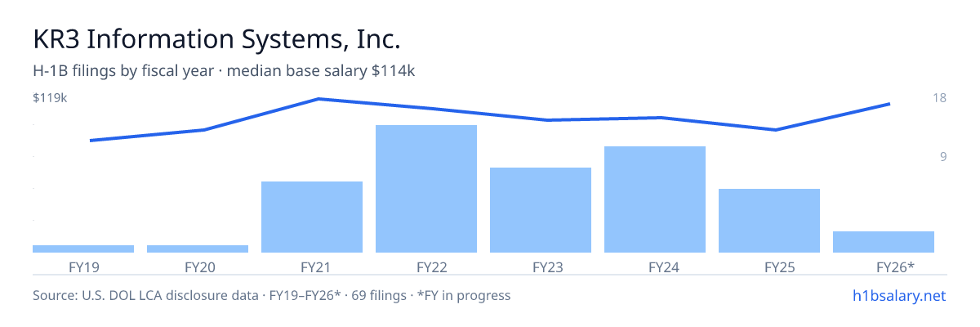Select the FY26* in-progress bar
This screenshot has width=980, height=327.
click(x=884, y=242)
